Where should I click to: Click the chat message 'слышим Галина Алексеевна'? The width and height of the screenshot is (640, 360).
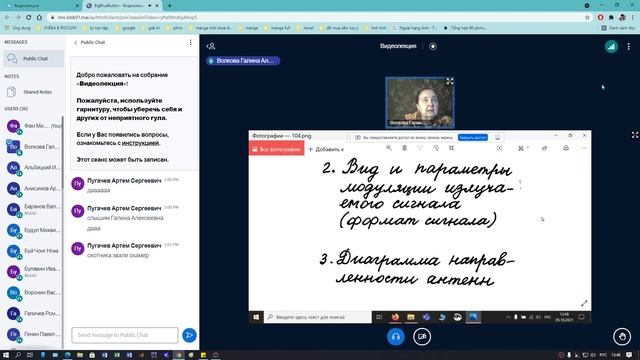point(125,218)
